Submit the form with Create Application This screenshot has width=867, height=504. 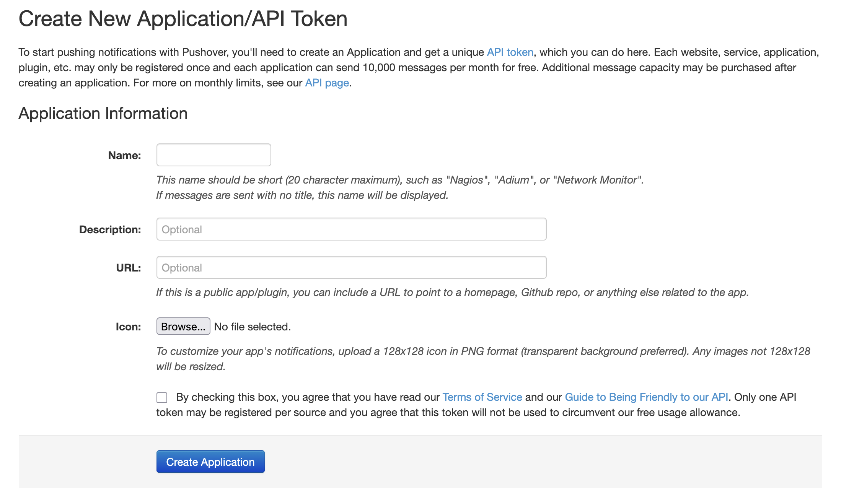point(210,462)
